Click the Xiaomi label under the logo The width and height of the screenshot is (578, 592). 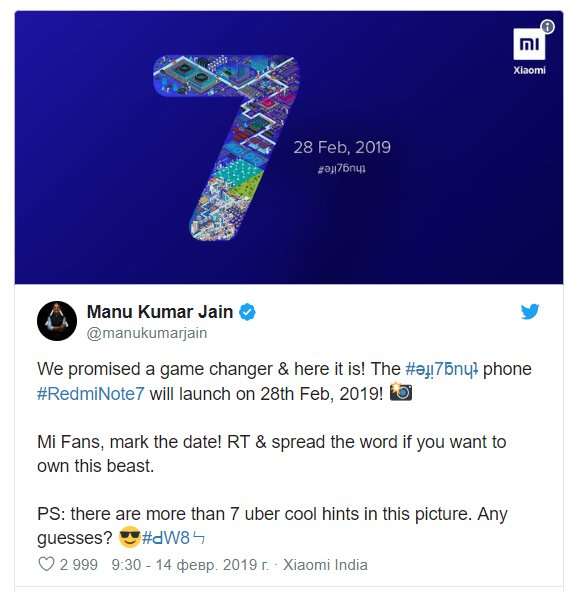[x=529, y=70]
